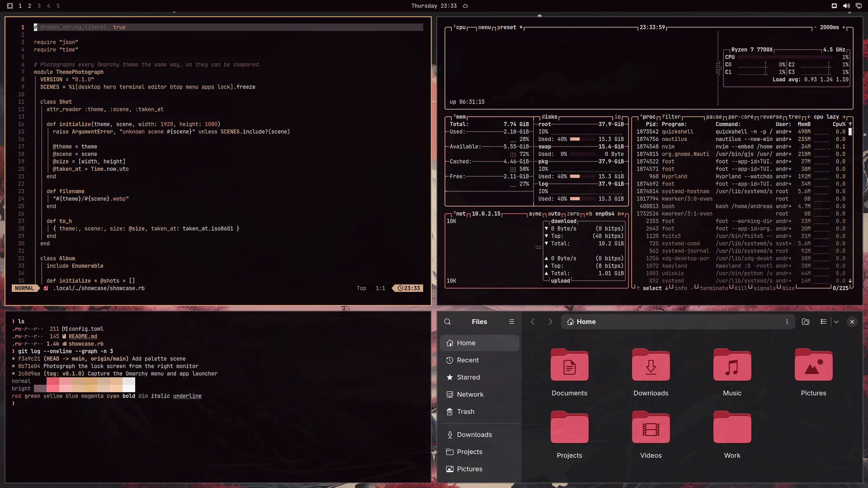Switch to workspace 1 in top bar
The height and width of the screenshot is (488, 868).
coord(20,6)
